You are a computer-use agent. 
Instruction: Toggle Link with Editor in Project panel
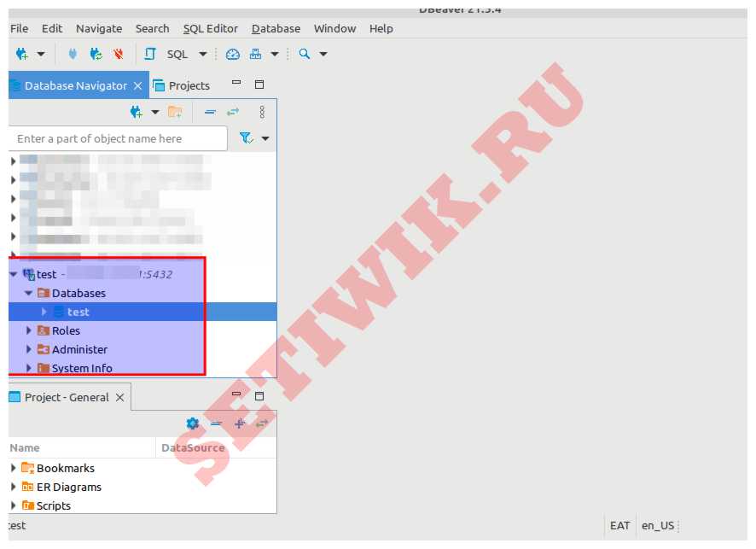click(262, 423)
